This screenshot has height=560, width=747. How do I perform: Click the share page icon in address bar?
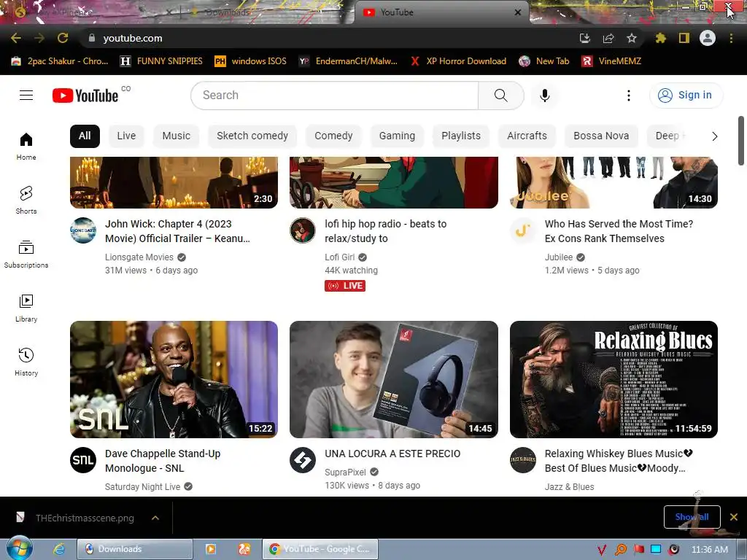coord(608,38)
